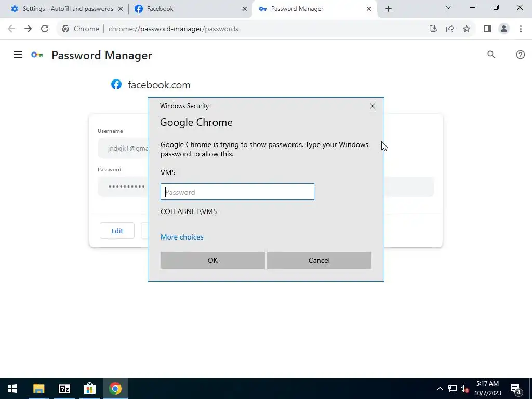Viewport: 532px width, 399px height.
Task: Click the Google Chrome dialog heading
Action: 196,122
